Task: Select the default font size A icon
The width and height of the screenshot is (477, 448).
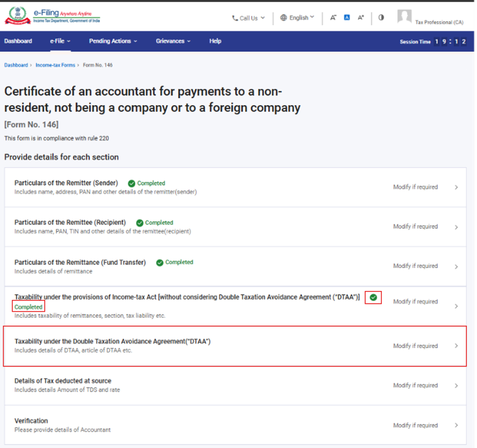Action: (x=347, y=18)
